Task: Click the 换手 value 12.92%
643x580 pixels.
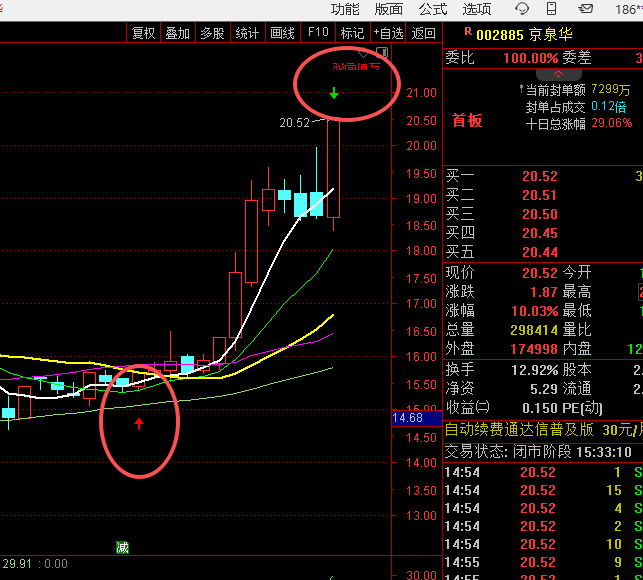Action: click(x=535, y=370)
